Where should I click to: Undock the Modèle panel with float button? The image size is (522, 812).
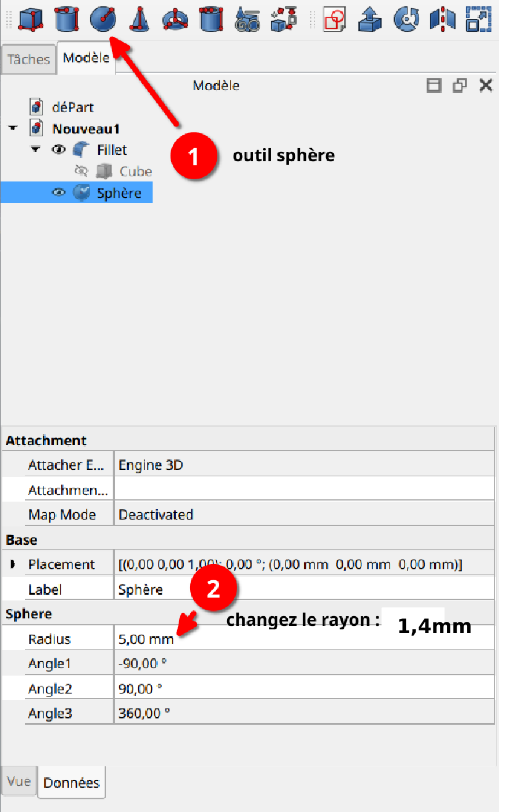[x=460, y=86]
